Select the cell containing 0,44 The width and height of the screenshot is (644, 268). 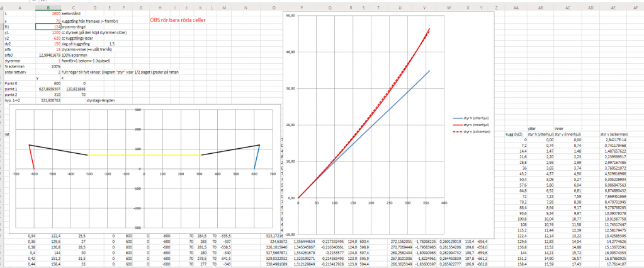point(20,265)
